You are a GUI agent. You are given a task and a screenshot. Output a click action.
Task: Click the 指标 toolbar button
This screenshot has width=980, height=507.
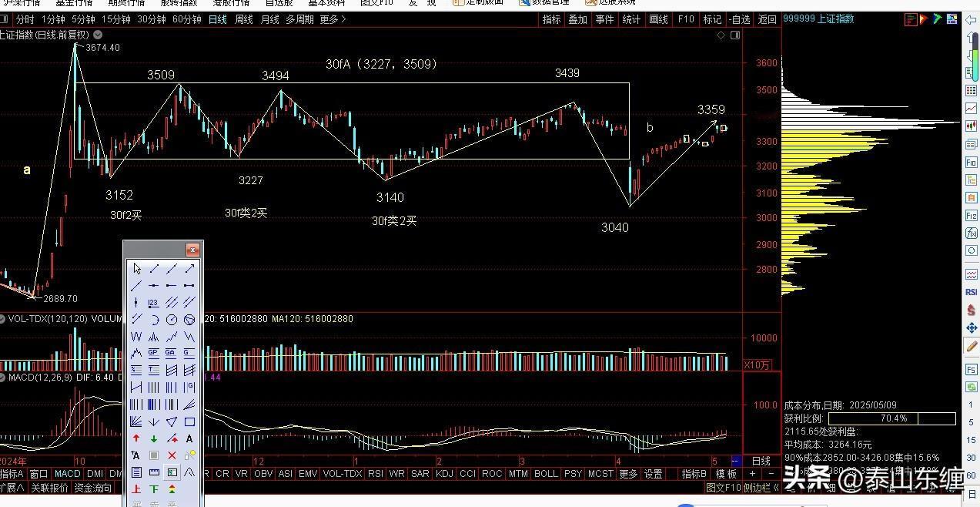click(551, 19)
